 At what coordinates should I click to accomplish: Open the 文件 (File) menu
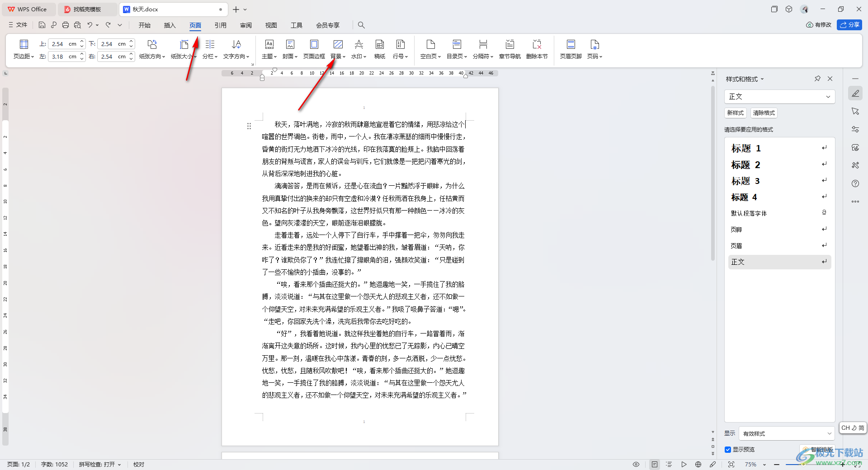[18, 25]
